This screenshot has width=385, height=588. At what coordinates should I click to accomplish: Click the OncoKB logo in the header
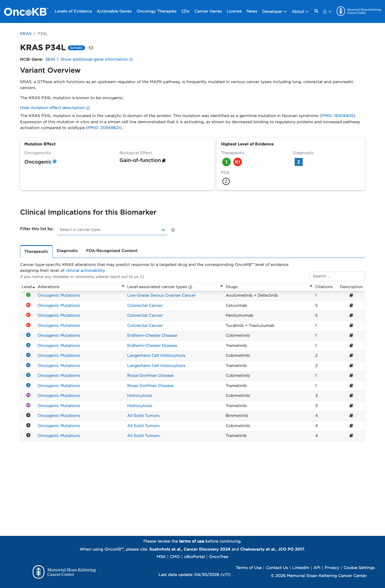(26, 11)
